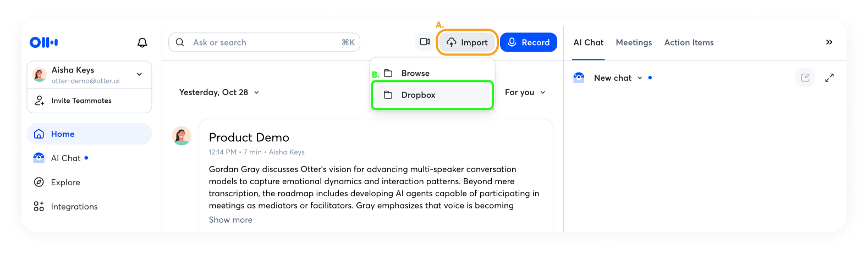Click the Otter logo

click(x=43, y=42)
